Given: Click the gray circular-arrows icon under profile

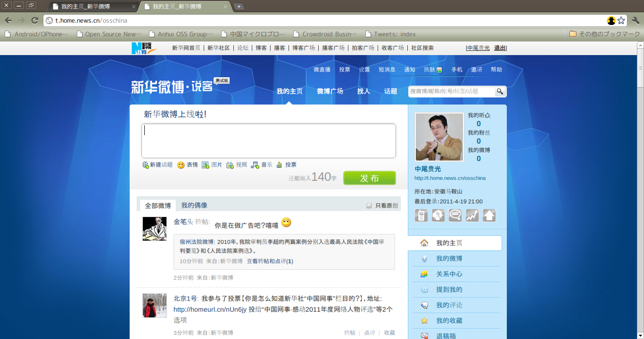Looking at the screenshot, I should (438, 215).
